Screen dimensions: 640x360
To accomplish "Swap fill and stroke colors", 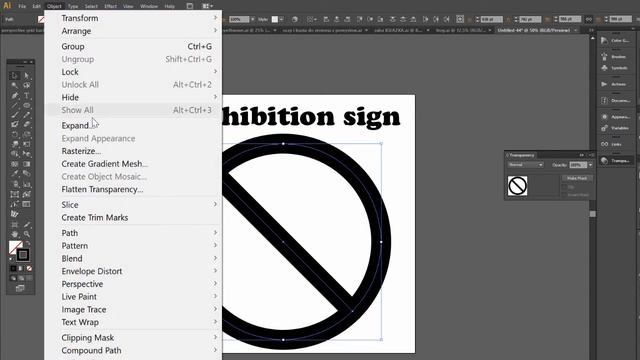I will tap(28, 244).
